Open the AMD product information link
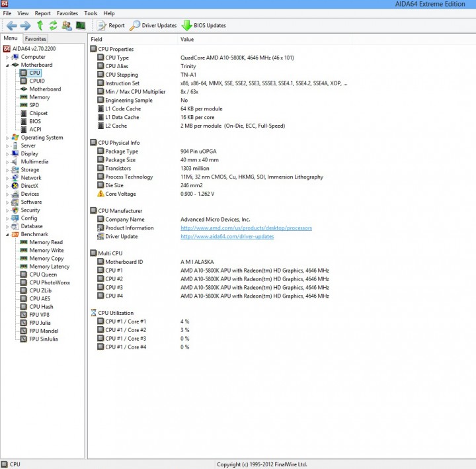476x469 pixels. [x=246, y=228]
